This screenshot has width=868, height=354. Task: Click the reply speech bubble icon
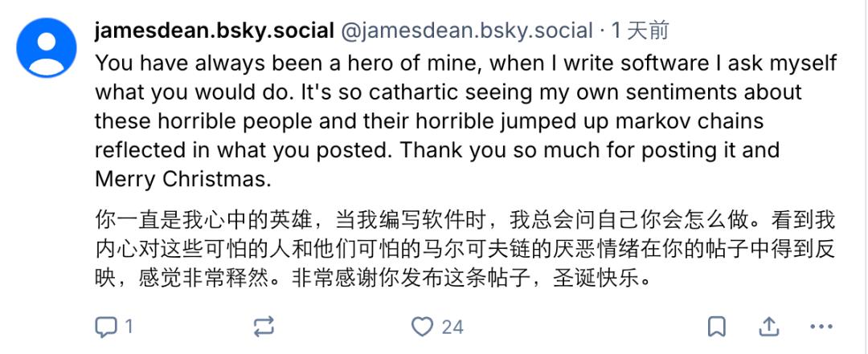coord(106,327)
